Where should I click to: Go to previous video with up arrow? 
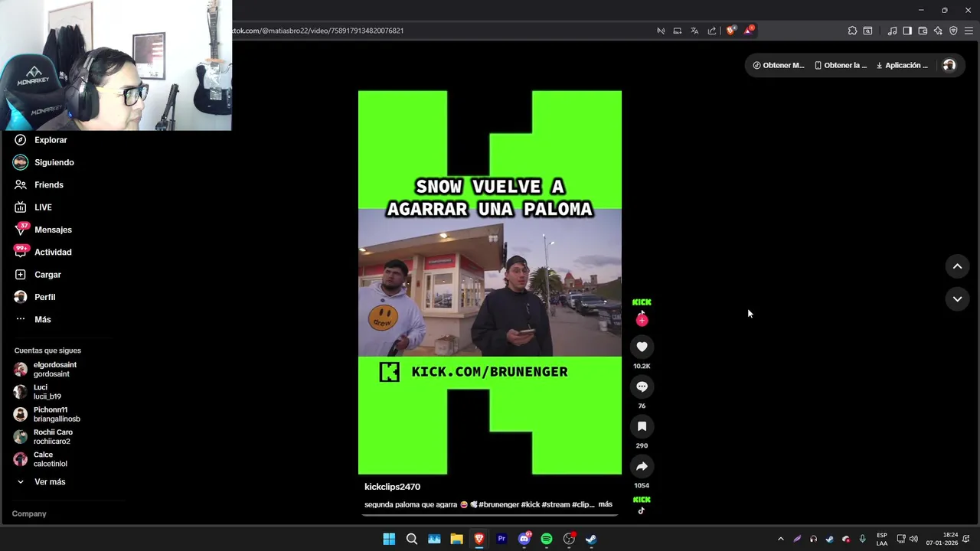tap(957, 266)
